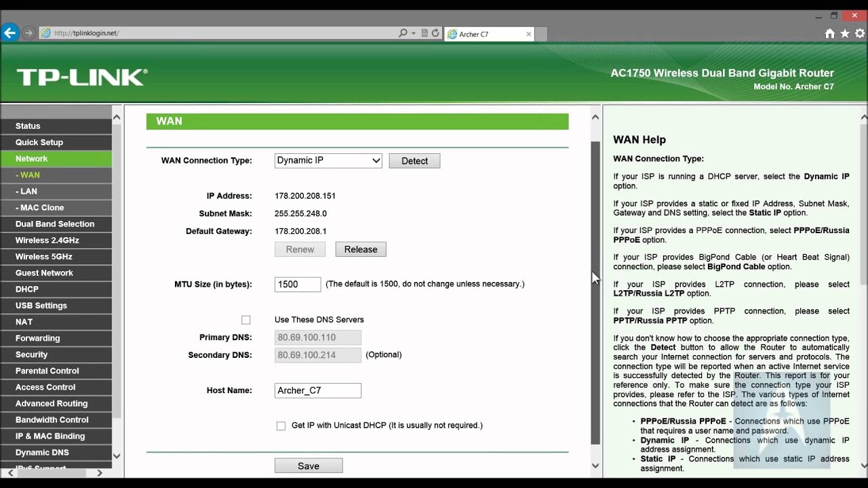Open DHCP menu item

(x=56, y=289)
